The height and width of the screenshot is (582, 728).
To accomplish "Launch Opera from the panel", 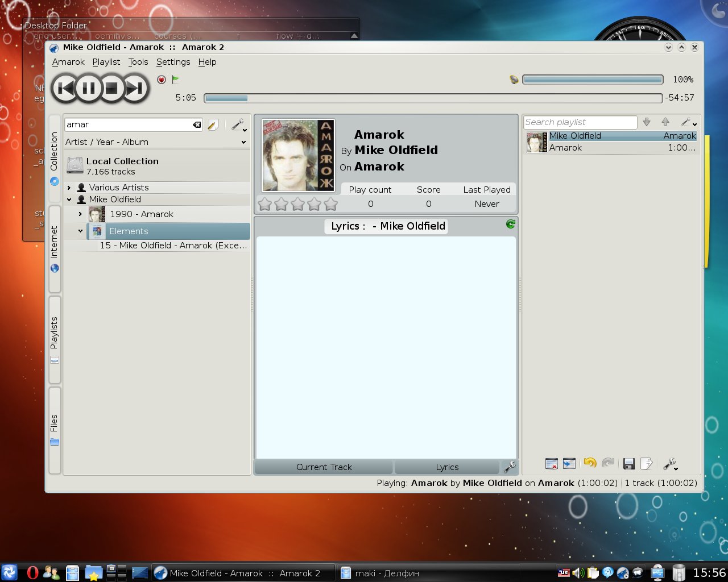I will [32, 573].
